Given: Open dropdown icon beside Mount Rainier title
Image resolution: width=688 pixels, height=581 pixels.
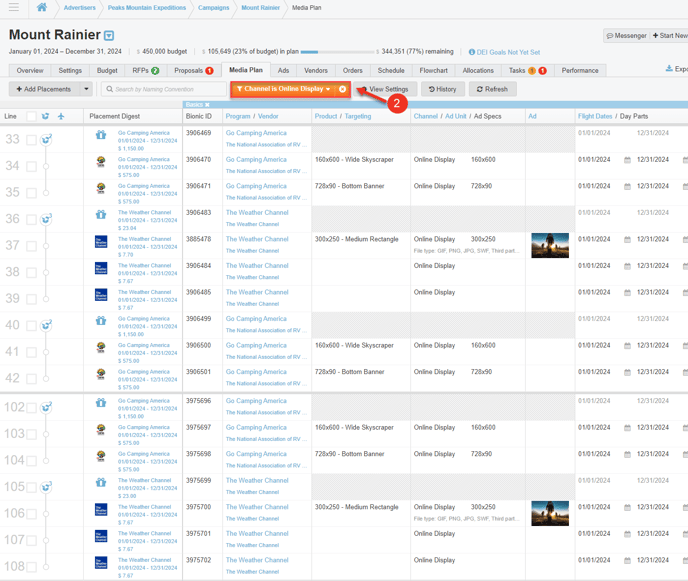Looking at the screenshot, I should 109,36.
